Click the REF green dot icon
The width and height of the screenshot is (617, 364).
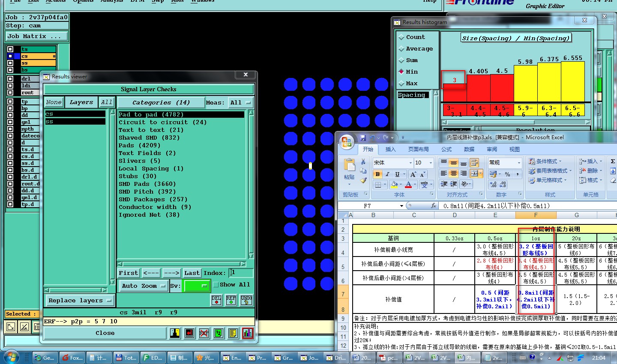coord(231,300)
